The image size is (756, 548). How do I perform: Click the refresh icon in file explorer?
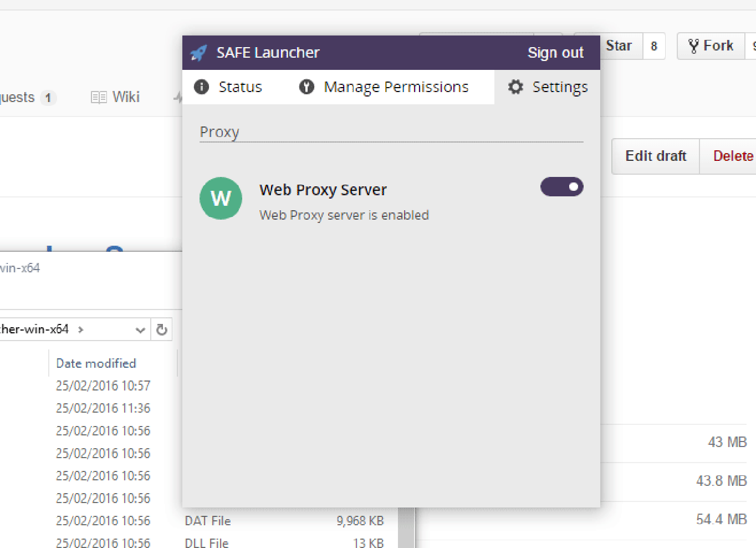[x=162, y=329]
